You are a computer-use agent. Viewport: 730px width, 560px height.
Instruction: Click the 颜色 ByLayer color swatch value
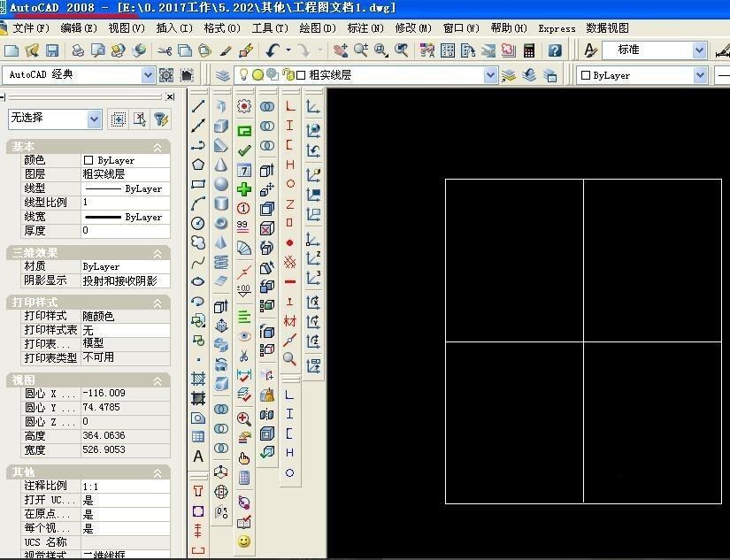[x=126, y=160]
